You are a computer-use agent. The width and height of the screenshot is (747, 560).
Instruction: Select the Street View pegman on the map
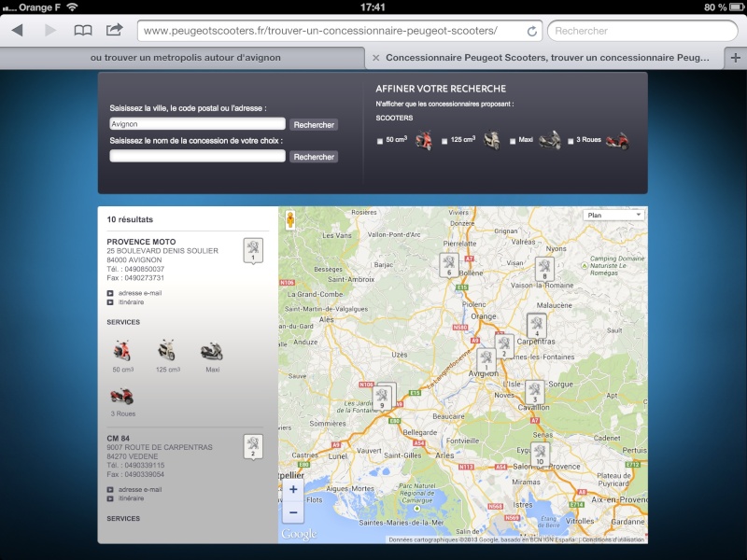pos(290,220)
